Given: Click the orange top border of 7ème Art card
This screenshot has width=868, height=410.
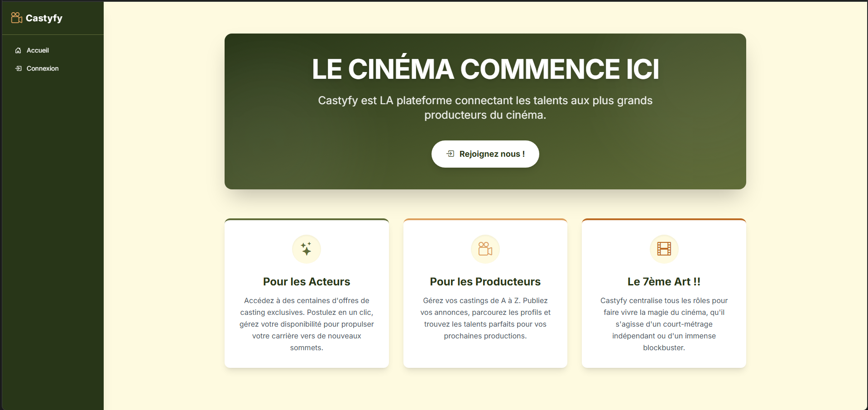Looking at the screenshot, I should [664, 219].
